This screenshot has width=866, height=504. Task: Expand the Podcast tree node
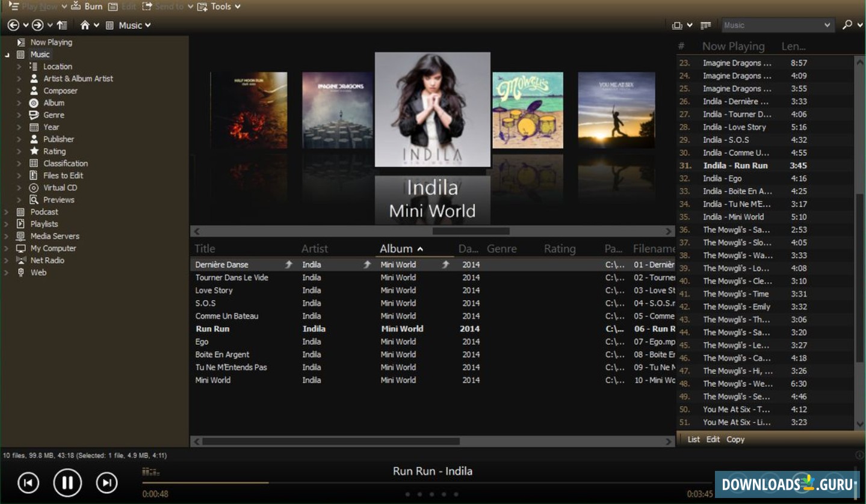[7, 212]
